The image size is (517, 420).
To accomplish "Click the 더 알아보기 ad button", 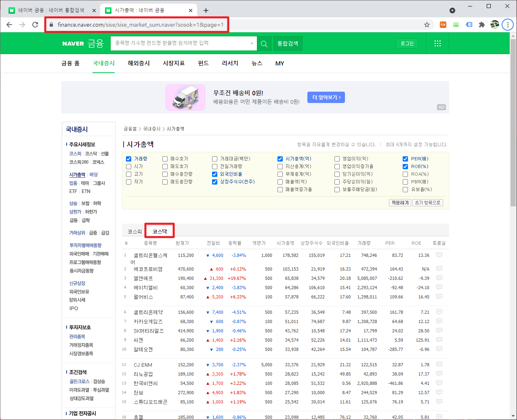I will 326,97.
